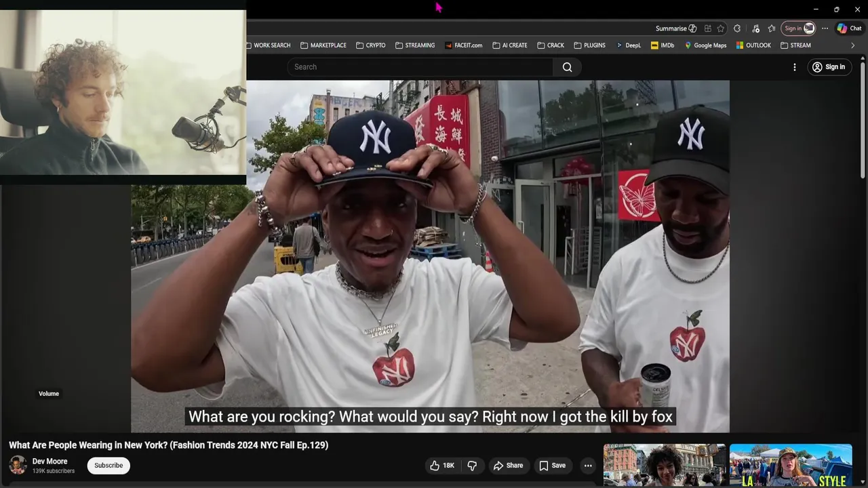The image size is (868, 488).
Task: Like the video with 18K thumbs up
Action: tap(441, 466)
